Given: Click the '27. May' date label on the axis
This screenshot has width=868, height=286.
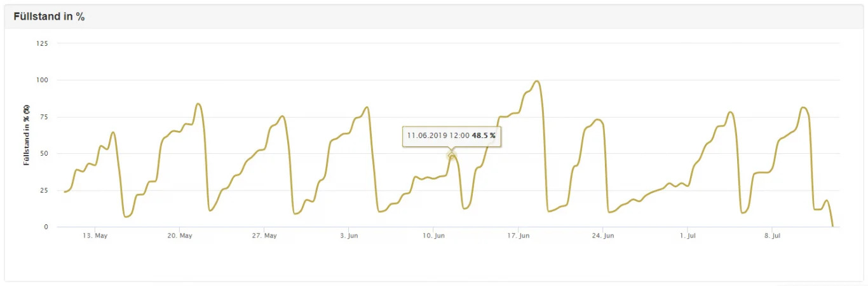Looking at the screenshot, I should pos(264,236).
